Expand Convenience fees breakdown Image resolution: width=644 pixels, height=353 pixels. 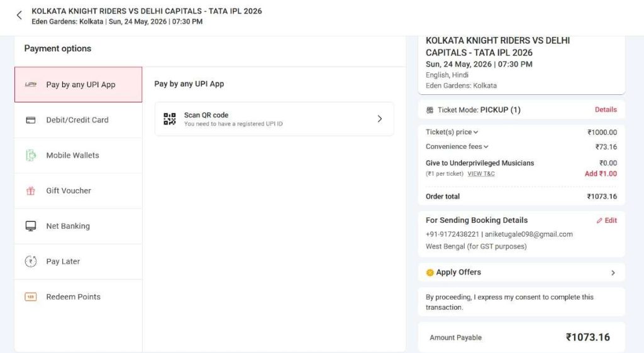coord(457,146)
